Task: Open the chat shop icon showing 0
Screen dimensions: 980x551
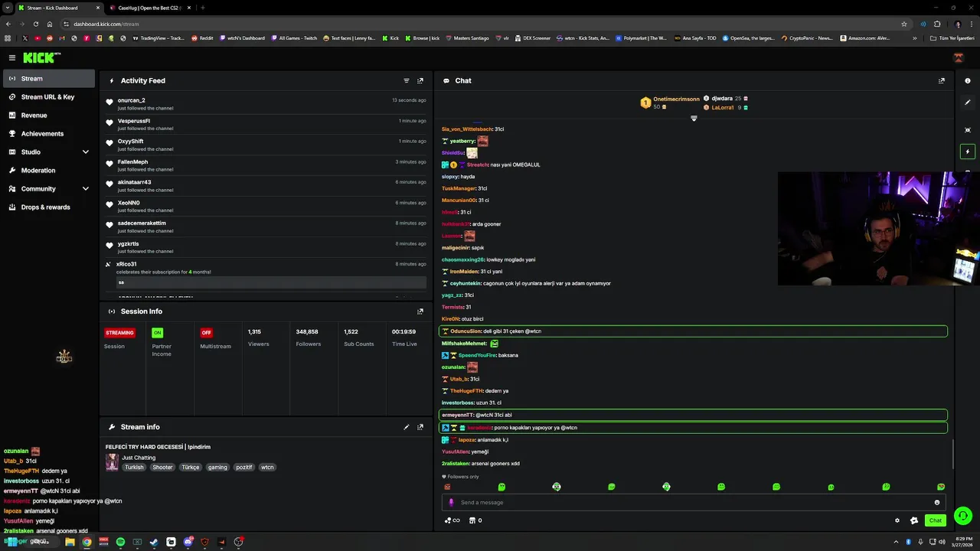Action: (475, 520)
